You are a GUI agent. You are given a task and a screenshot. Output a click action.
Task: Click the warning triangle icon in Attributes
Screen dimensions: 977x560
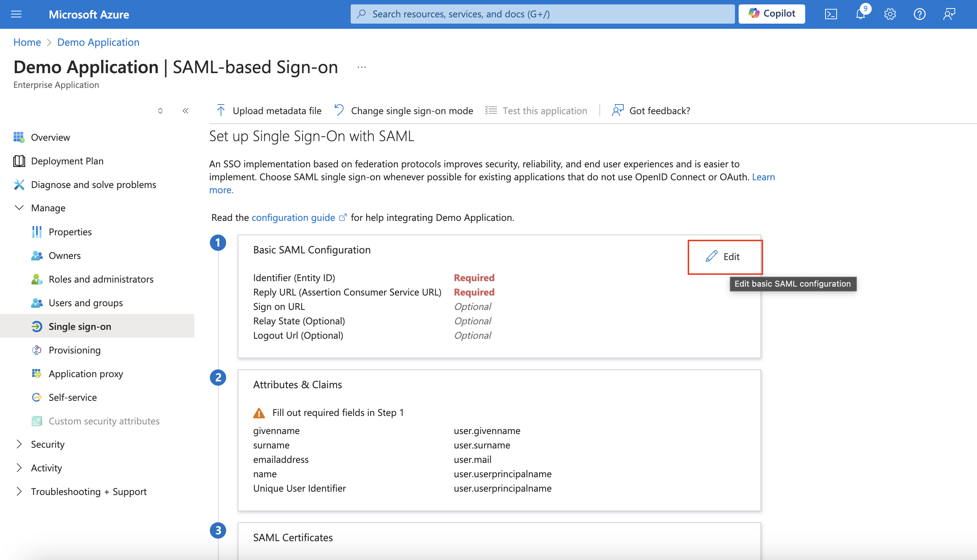click(x=259, y=413)
